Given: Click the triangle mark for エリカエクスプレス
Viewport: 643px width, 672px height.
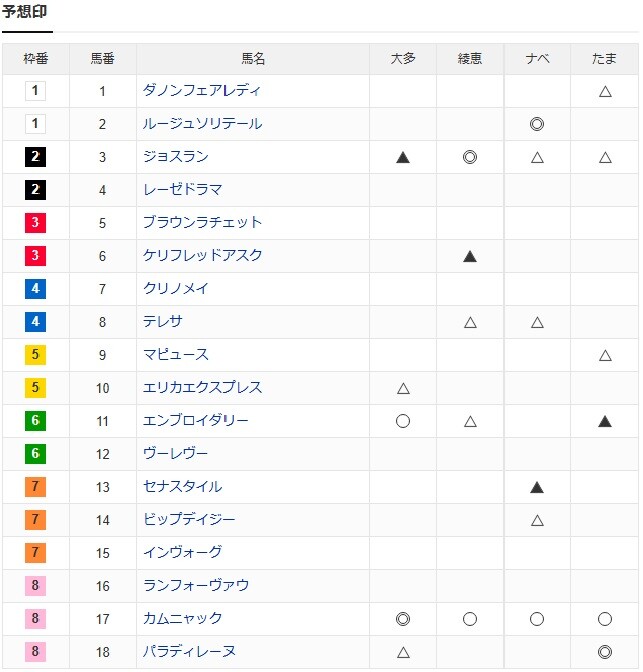Looking at the screenshot, I should pyautogui.click(x=403, y=388).
